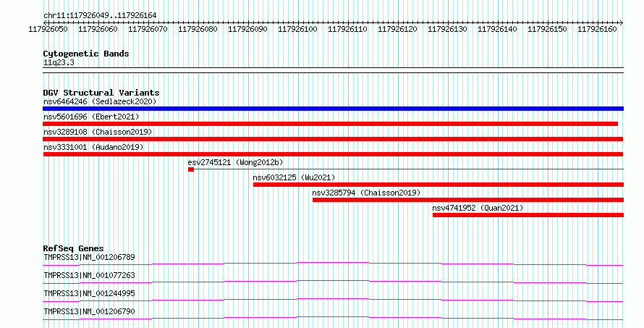Click ruler position 117926140

[x=497, y=29]
